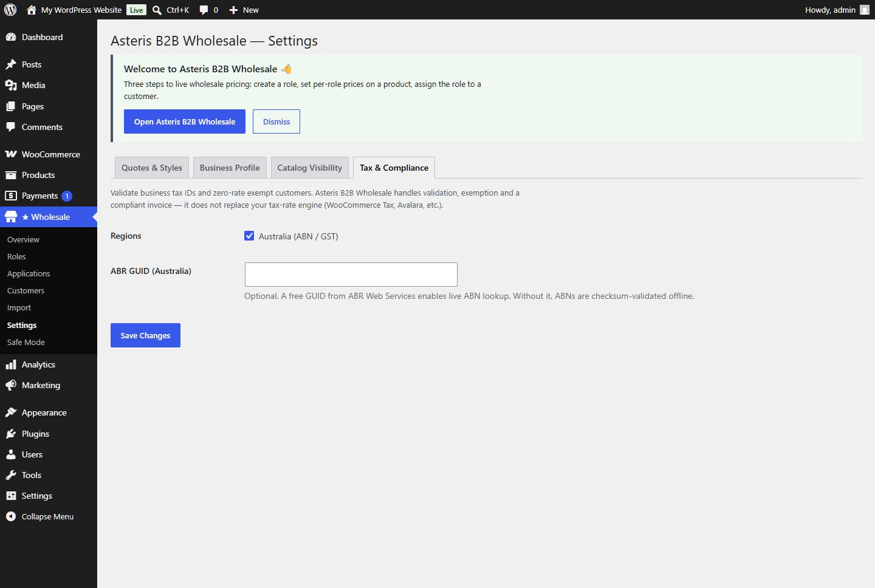Open the site home icon
Image resolution: width=875 pixels, height=588 pixels.
click(x=32, y=10)
